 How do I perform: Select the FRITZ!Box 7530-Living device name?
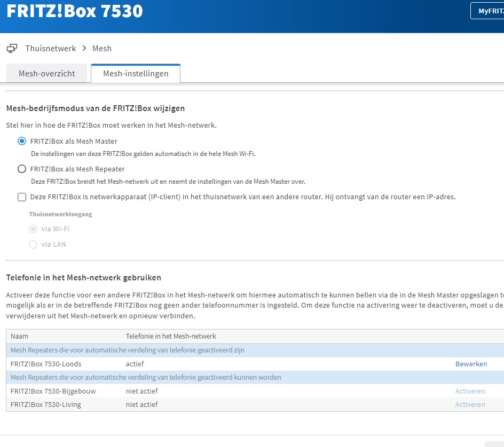[46, 405]
